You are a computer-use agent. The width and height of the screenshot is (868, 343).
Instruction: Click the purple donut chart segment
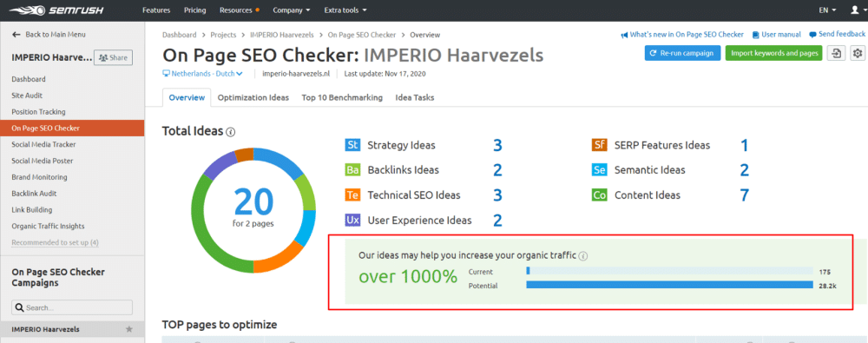coord(219,166)
